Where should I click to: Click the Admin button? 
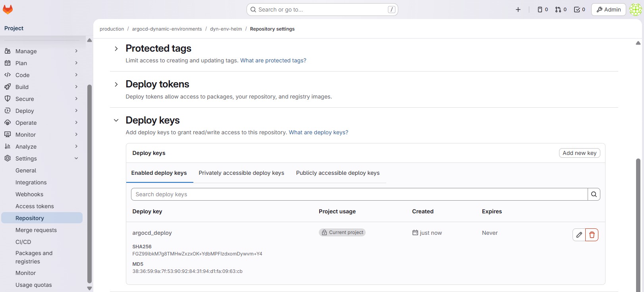(608, 10)
